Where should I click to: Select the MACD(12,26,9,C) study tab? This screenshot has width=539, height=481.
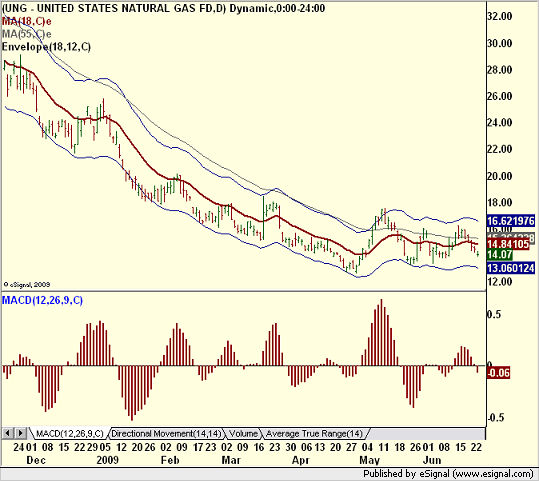(70, 434)
